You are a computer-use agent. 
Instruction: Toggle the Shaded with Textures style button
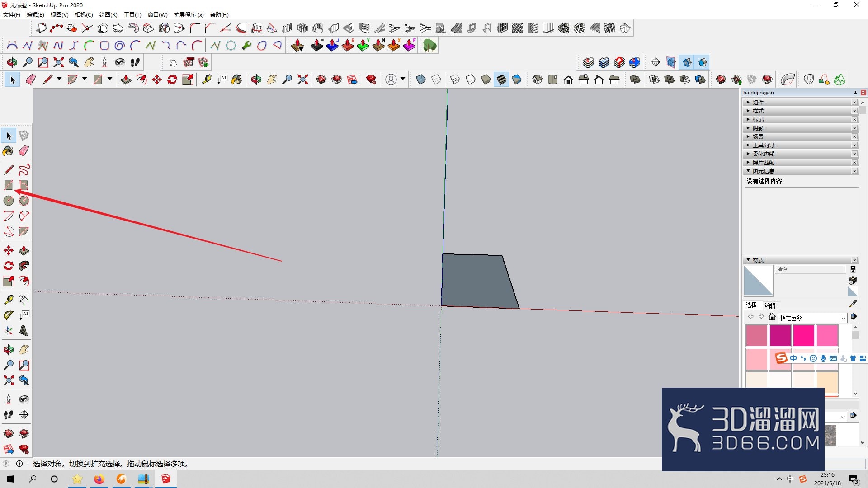pyautogui.click(x=501, y=80)
